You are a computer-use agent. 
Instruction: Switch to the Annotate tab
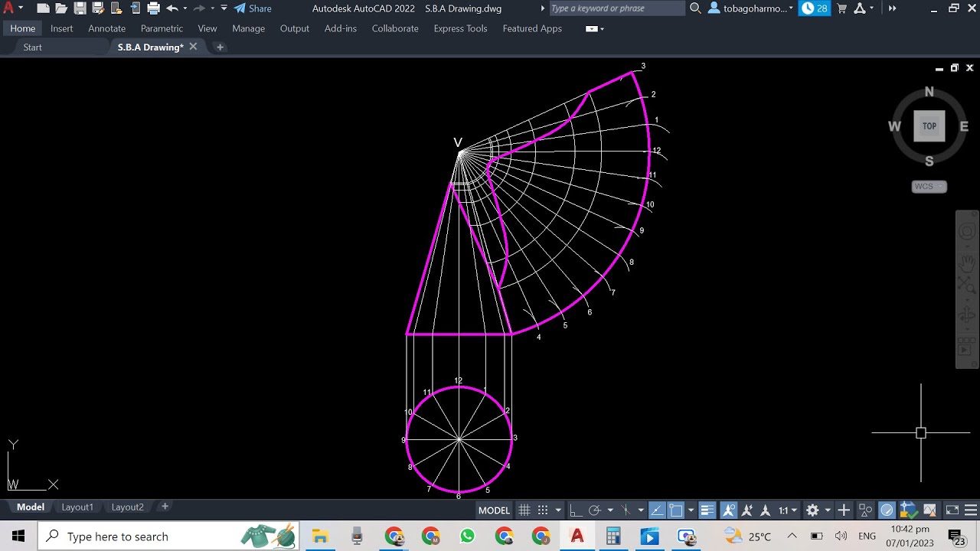point(106,28)
